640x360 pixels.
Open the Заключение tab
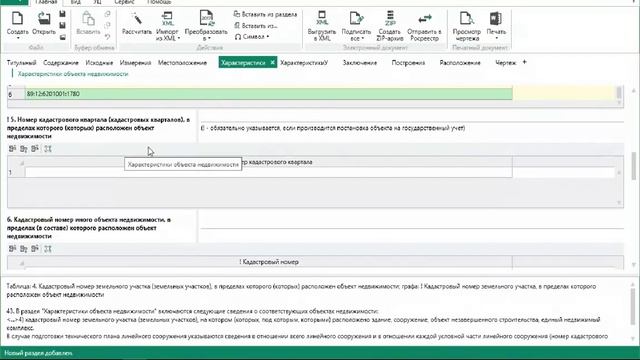point(360,63)
